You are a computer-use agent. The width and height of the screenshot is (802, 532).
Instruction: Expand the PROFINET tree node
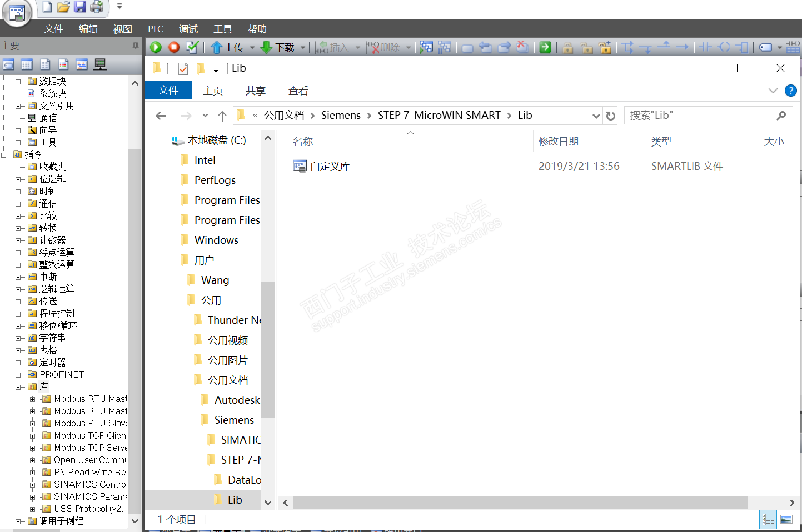coord(18,375)
